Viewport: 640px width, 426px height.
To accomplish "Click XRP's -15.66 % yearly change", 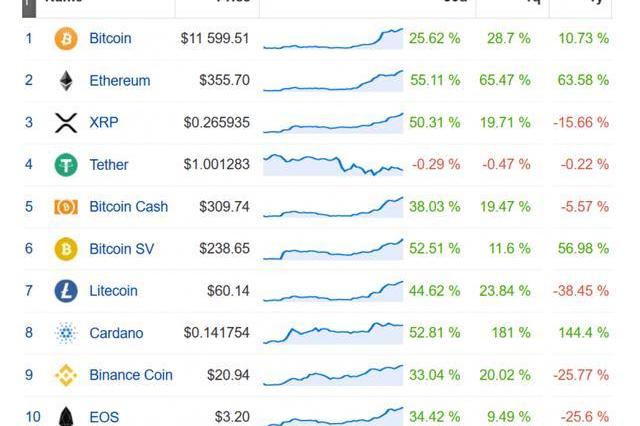I will (581, 122).
